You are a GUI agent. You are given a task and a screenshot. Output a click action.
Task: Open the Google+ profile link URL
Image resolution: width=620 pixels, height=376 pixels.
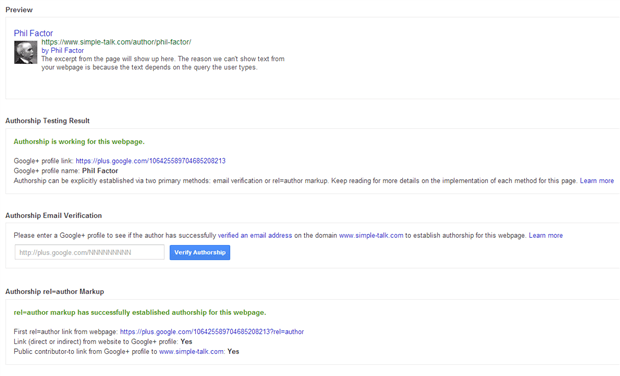151,161
